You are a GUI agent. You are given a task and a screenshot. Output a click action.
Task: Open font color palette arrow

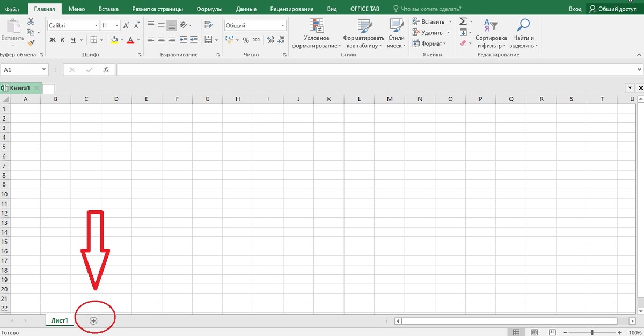[x=138, y=40]
